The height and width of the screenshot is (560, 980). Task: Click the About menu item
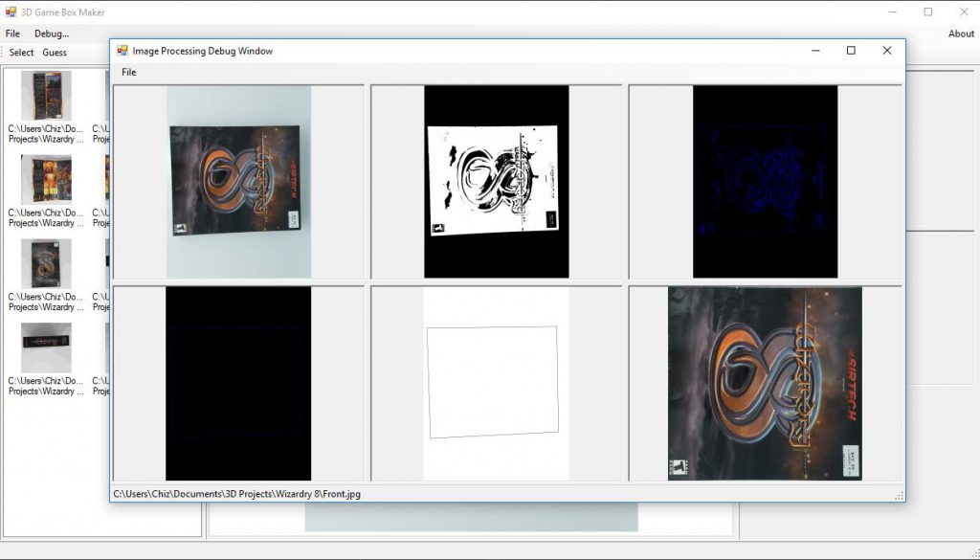coord(961,34)
